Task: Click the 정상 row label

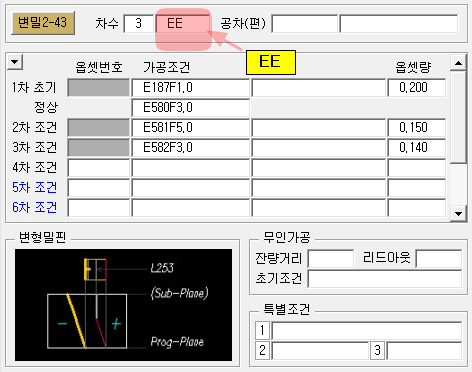Action: [x=46, y=107]
